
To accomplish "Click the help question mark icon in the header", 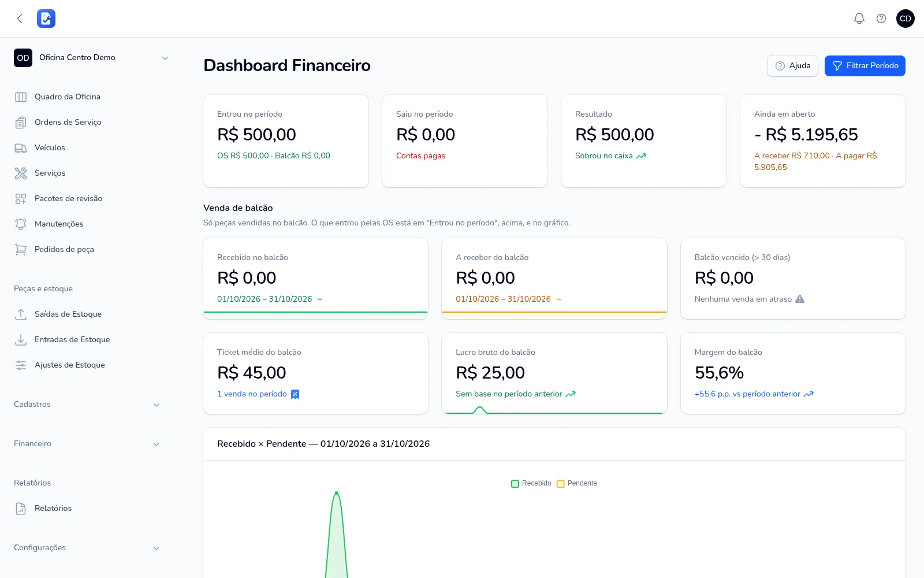I will 881,18.
